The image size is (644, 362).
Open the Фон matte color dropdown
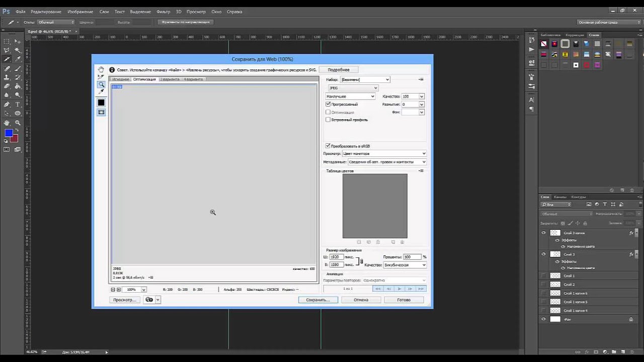422,112
